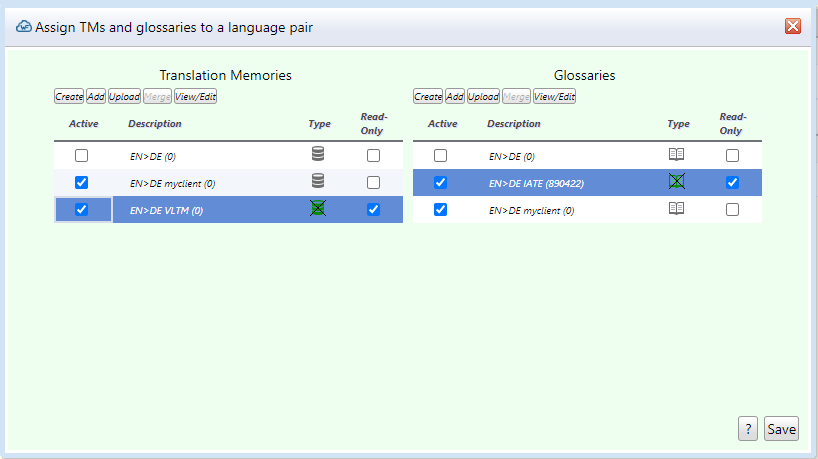The height and width of the screenshot is (459, 818).
Task: Close the Assign TMs and glossaries dialog
Action: 793,26
